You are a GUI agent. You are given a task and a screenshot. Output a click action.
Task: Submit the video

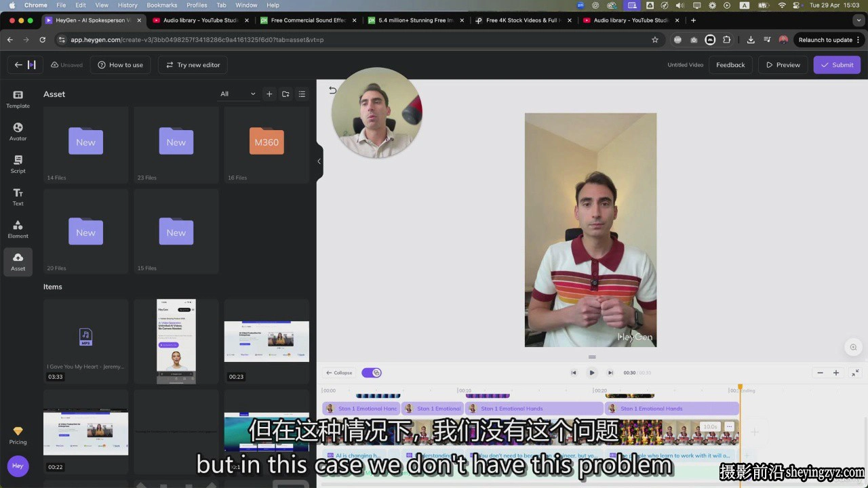[837, 65]
